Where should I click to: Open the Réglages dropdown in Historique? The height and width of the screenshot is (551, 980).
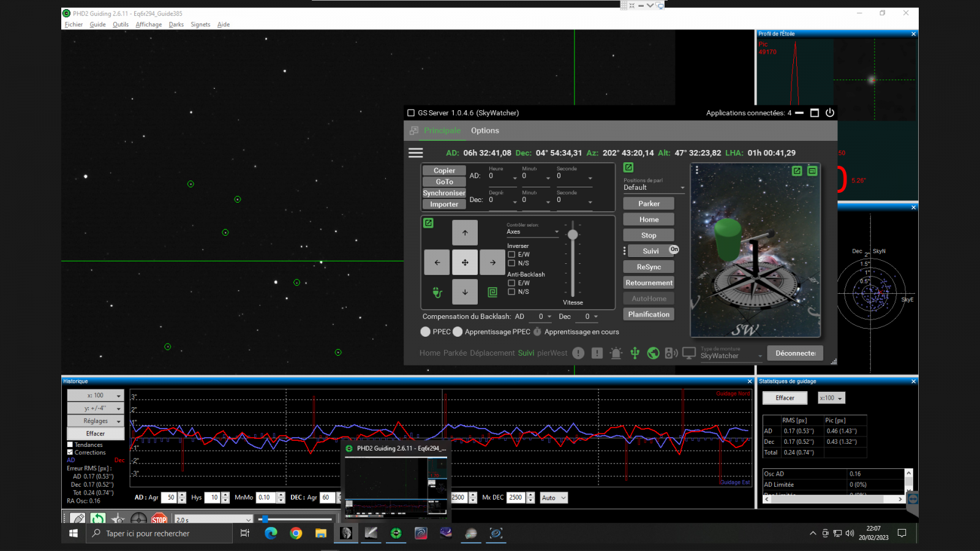[x=96, y=421]
